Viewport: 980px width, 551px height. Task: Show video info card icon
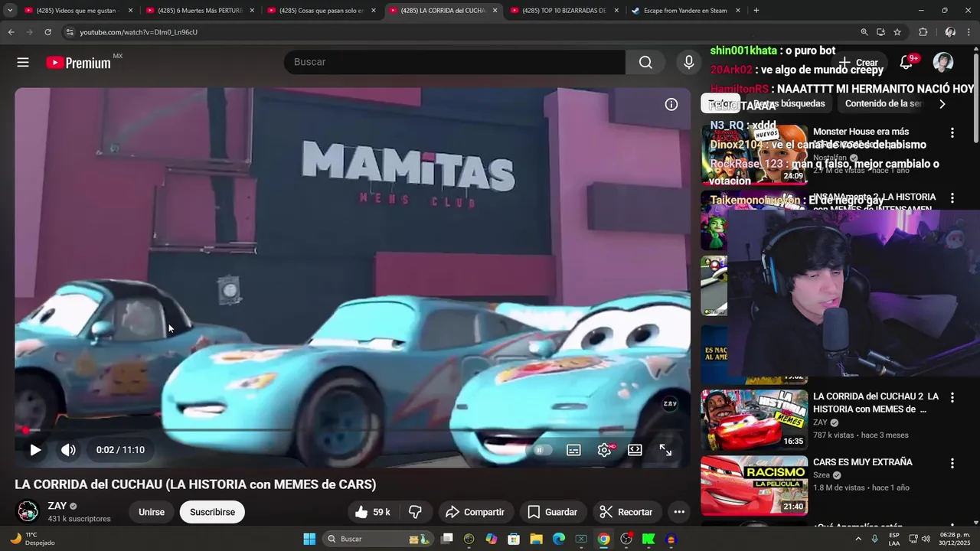tap(671, 104)
